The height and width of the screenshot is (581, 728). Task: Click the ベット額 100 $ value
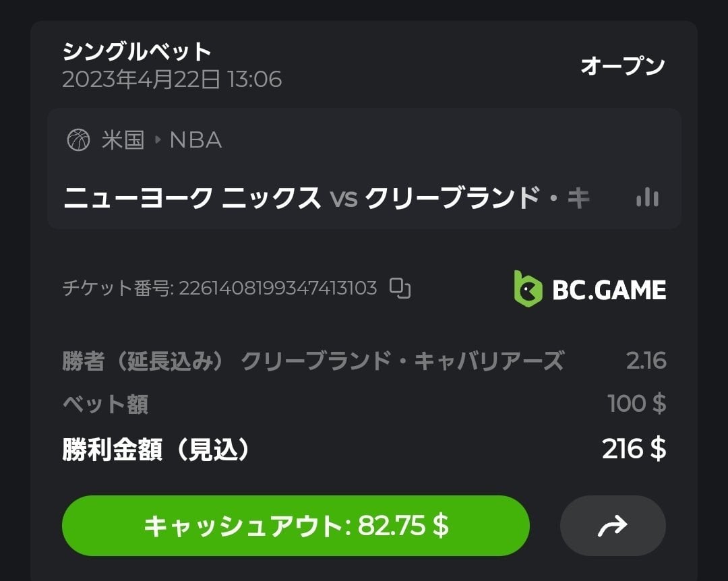pos(636,404)
